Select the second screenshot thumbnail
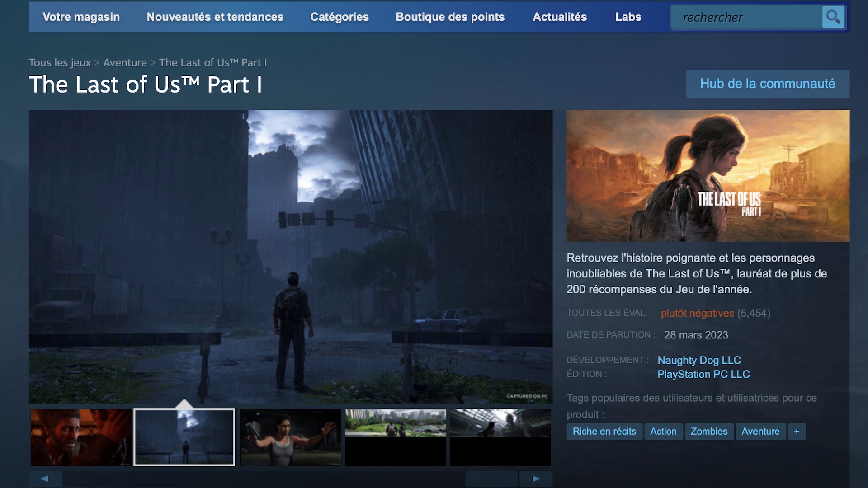The height and width of the screenshot is (488, 868). click(x=184, y=437)
